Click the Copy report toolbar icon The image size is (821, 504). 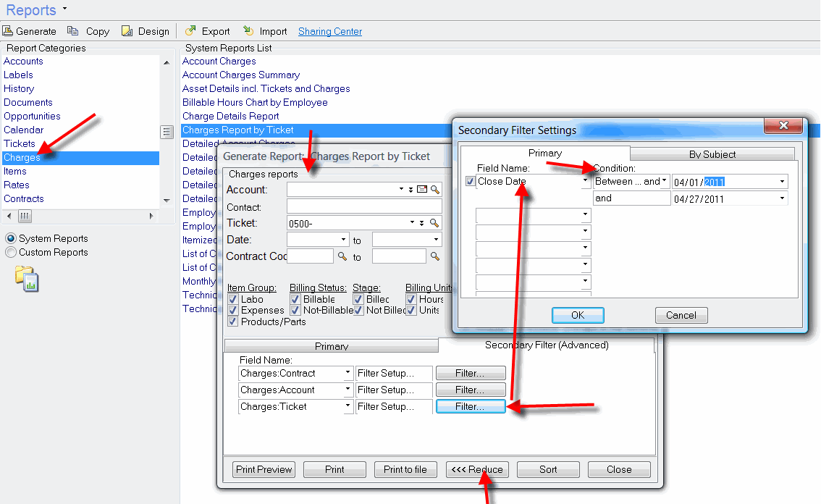tap(72, 31)
